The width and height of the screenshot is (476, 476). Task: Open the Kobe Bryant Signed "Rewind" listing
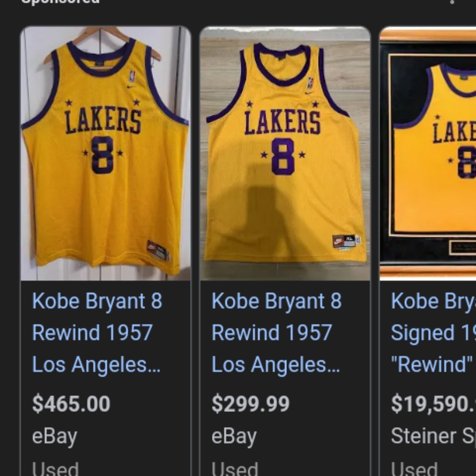click(x=434, y=333)
